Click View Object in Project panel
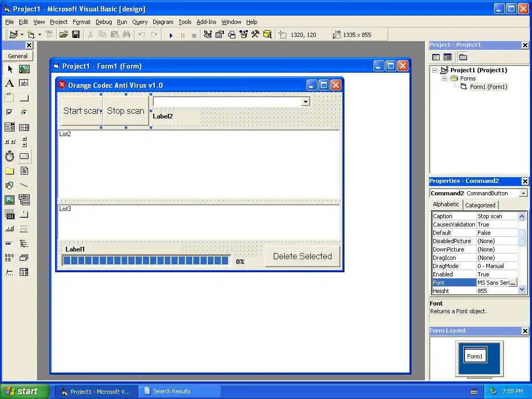The image size is (532, 399). (447, 57)
